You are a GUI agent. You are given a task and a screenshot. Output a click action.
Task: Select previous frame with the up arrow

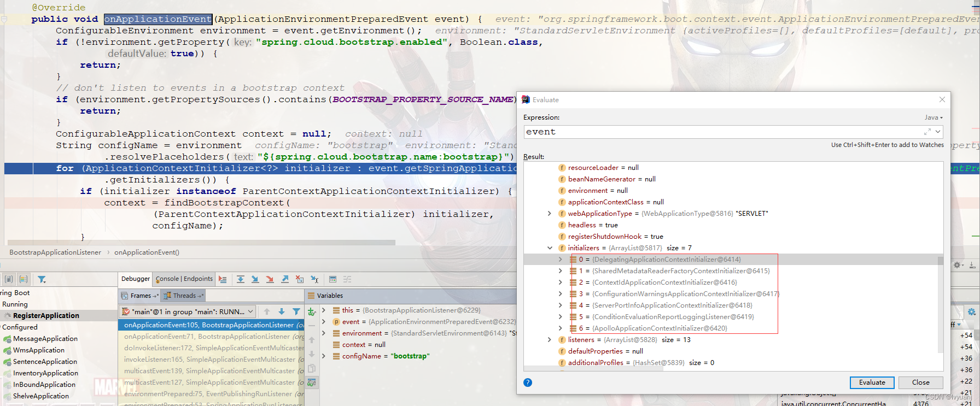point(267,311)
